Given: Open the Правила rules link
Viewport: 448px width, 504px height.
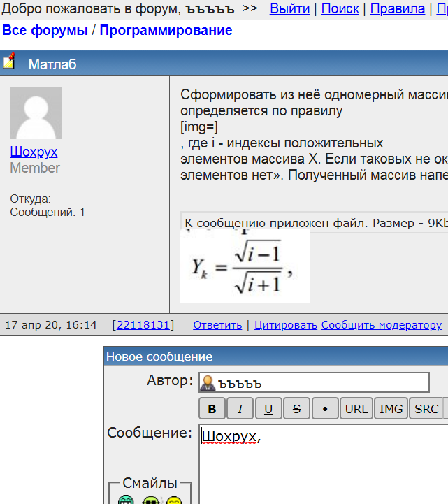Looking at the screenshot, I should [397, 9].
